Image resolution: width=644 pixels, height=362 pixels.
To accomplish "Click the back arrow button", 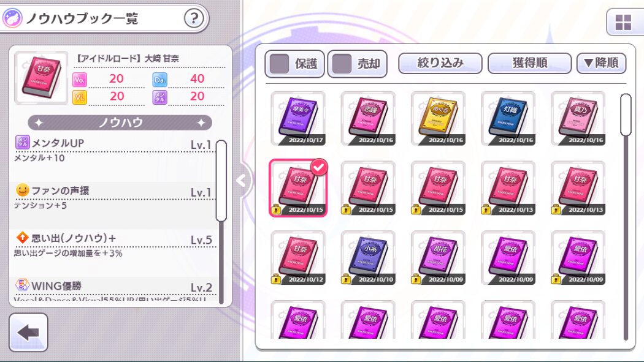I will pyautogui.click(x=28, y=333).
